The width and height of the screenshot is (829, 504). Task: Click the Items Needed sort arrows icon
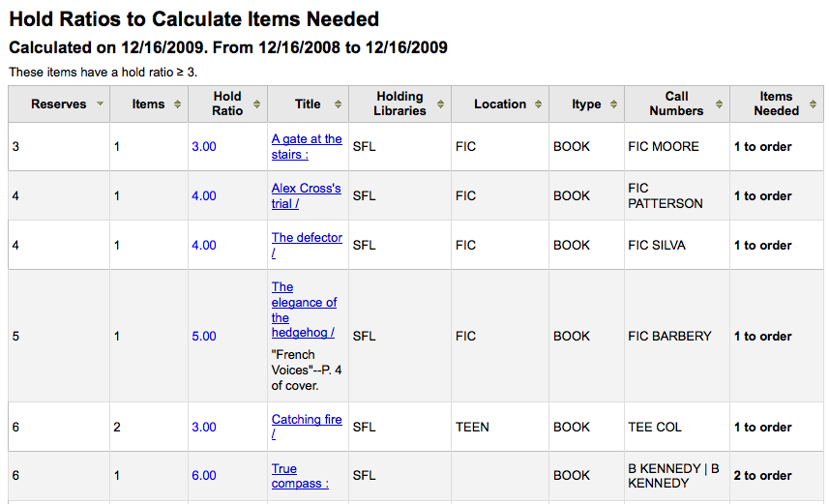pos(814,104)
